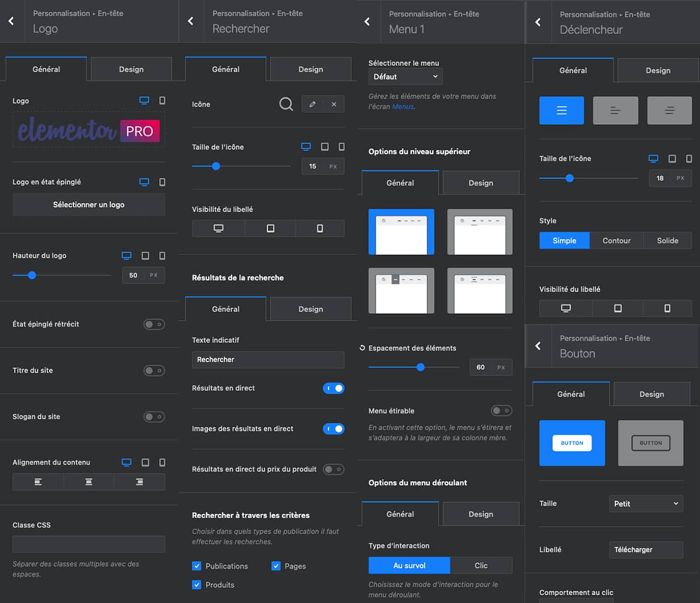Show Déclencheur label on desktop
The image size is (700, 603).
(x=565, y=308)
